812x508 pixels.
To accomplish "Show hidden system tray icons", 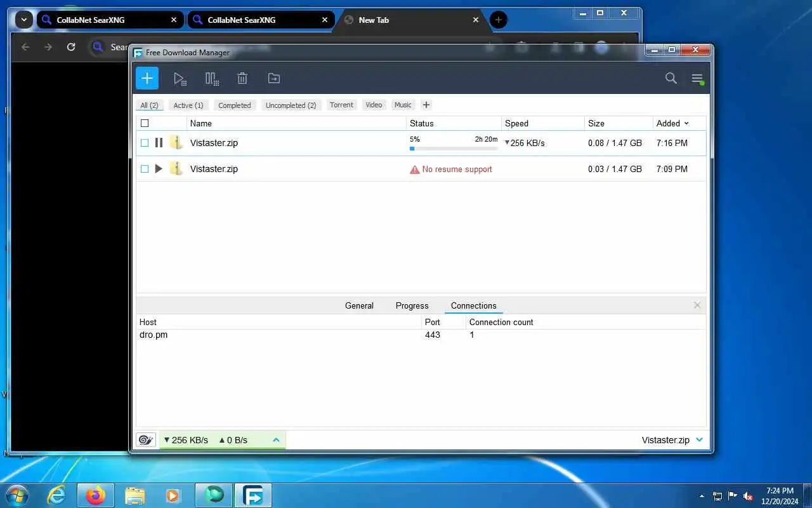I will tap(702, 496).
